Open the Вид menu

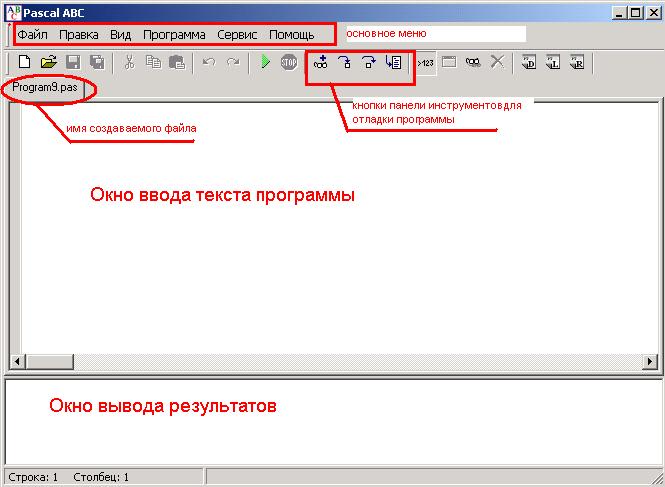120,34
